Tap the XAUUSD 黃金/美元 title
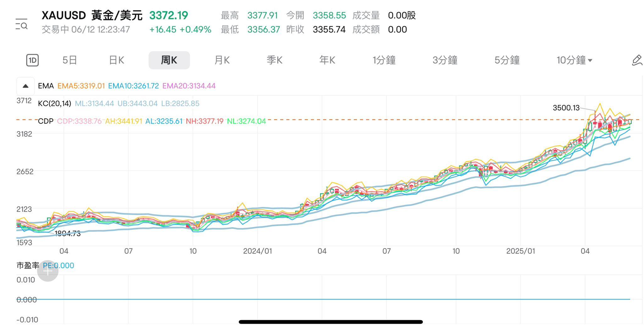The image size is (644, 330). click(x=92, y=15)
